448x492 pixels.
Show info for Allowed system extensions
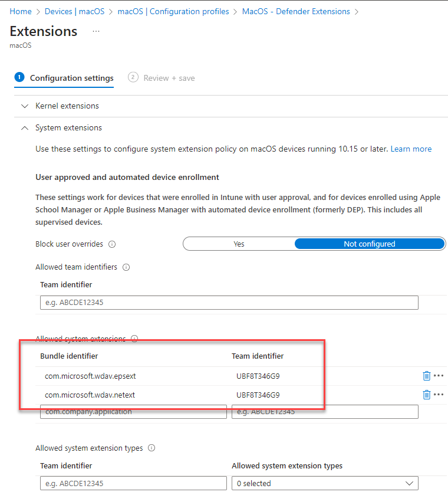click(134, 338)
